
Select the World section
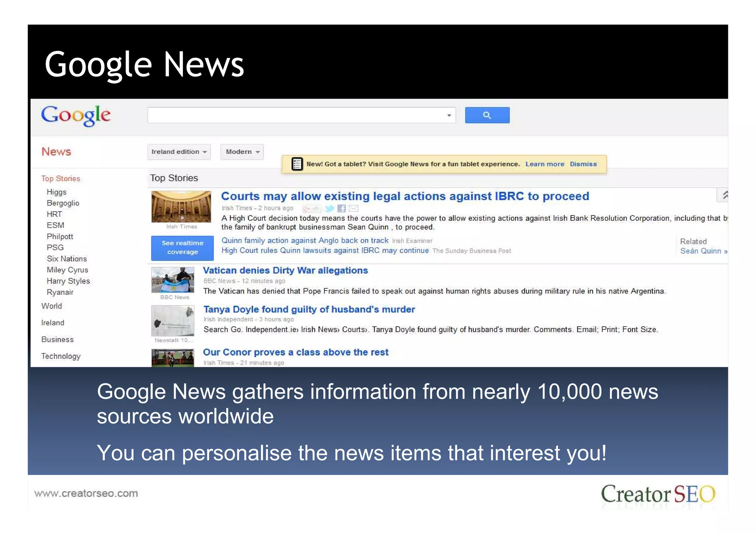click(x=52, y=306)
